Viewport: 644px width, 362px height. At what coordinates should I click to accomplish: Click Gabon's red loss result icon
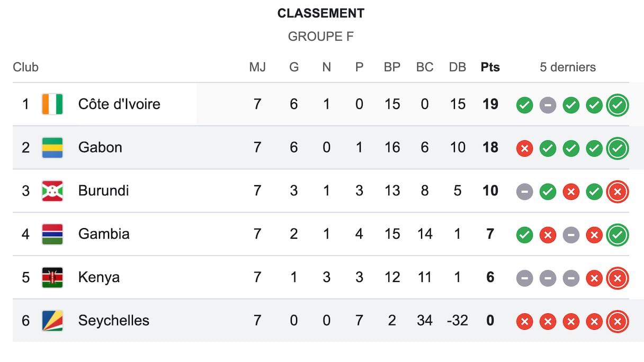click(x=524, y=148)
